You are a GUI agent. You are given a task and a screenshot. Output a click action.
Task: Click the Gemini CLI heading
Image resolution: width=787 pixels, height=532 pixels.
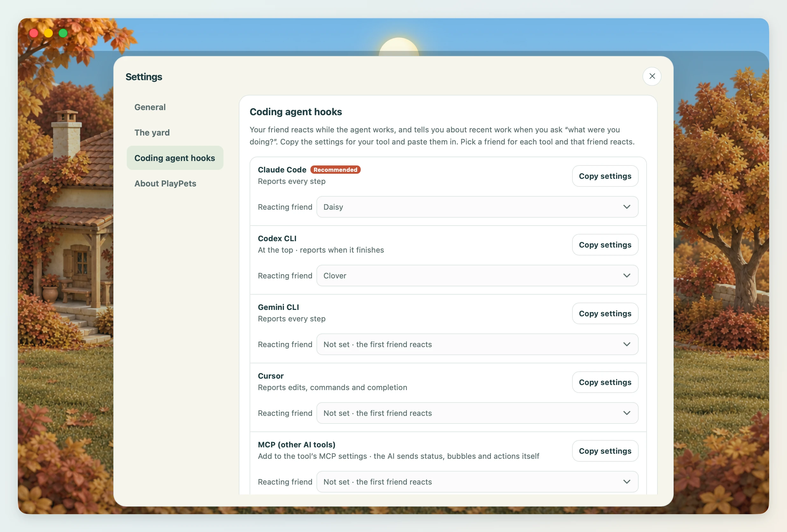click(278, 307)
